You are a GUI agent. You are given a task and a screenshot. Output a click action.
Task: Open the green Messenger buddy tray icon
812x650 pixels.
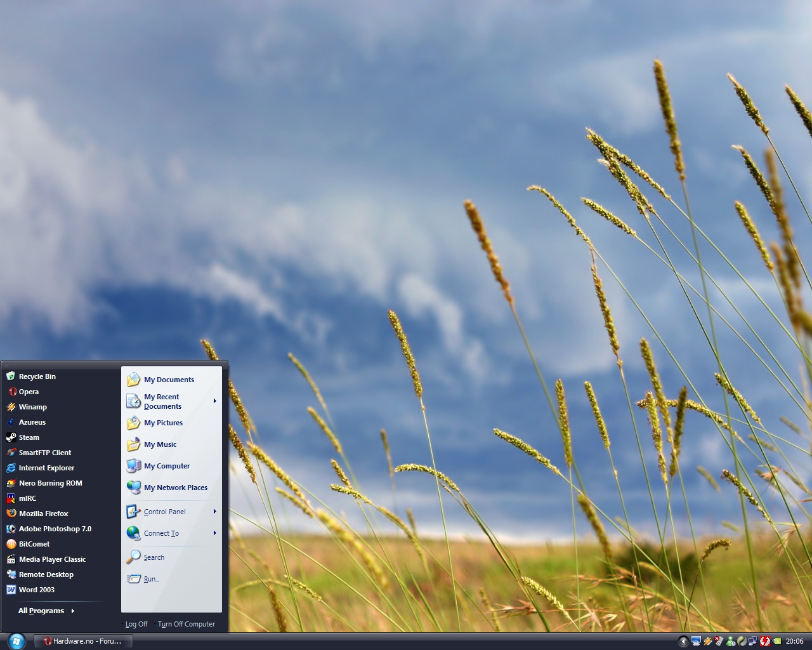tap(731, 641)
